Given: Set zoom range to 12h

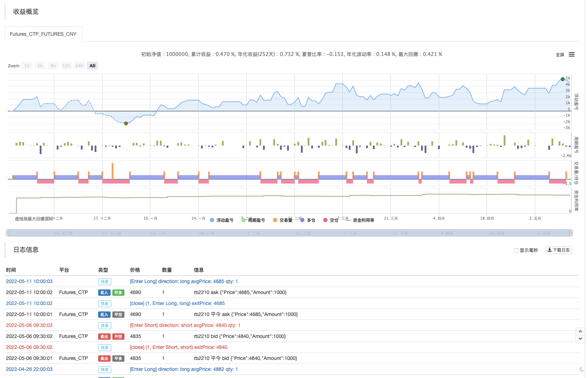Looking at the screenshot, I should (x=66, y=66).
